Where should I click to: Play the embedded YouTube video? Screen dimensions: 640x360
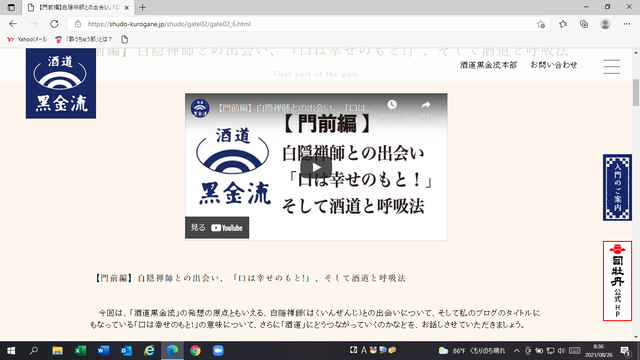click(x=316, y=167)
